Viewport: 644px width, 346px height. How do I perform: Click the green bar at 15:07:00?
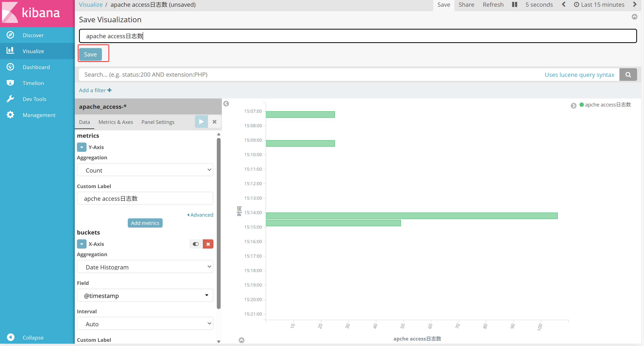click(x=300, y=114)
